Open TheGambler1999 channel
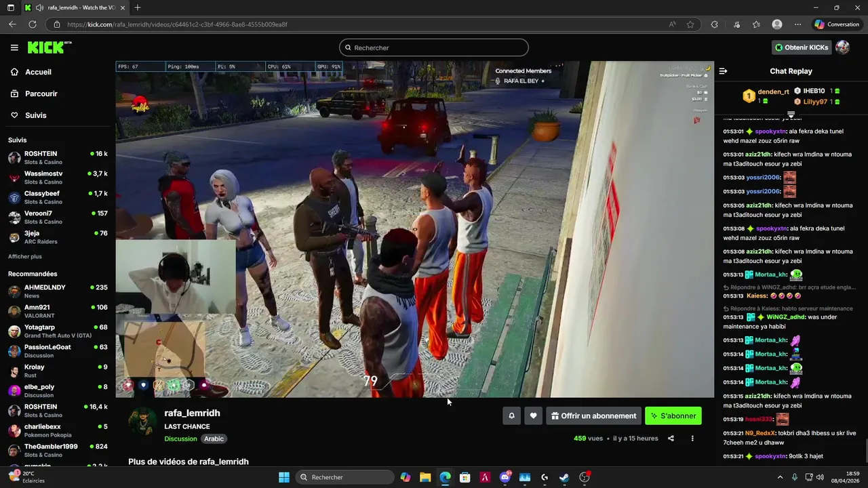The image size is (868, 488). [58, 451]
